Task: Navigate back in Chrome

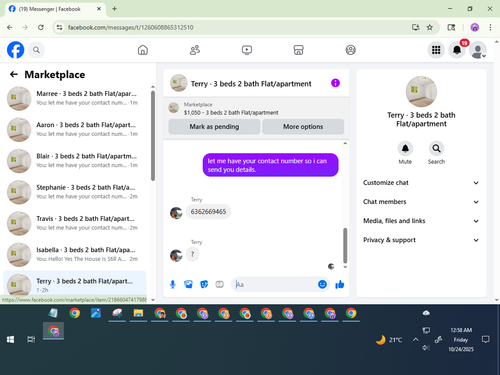Action: (10, 27)
